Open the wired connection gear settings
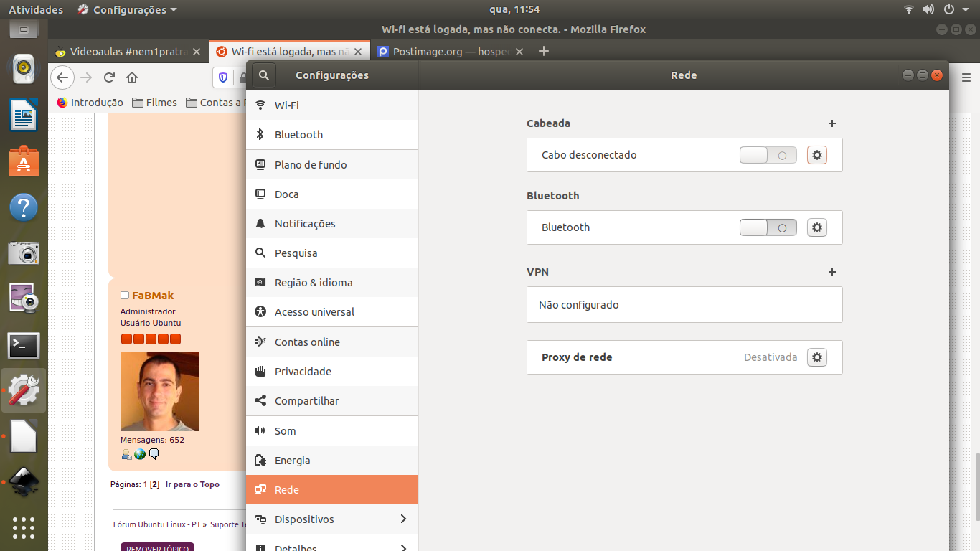 coord(817,155)
